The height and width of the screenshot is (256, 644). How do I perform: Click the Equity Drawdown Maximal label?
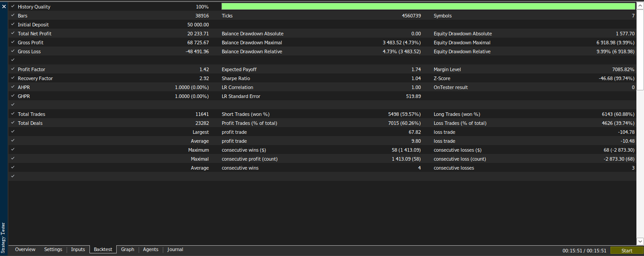click(462, 42)
